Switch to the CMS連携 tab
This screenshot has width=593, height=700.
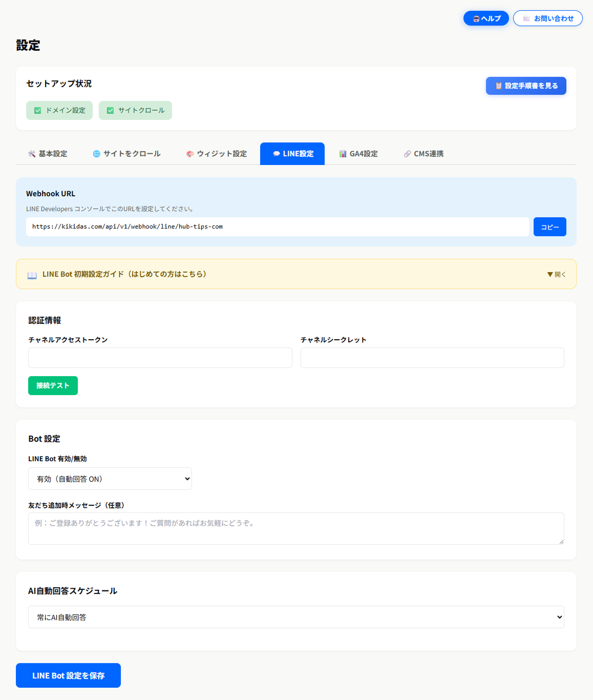[428, 153]
